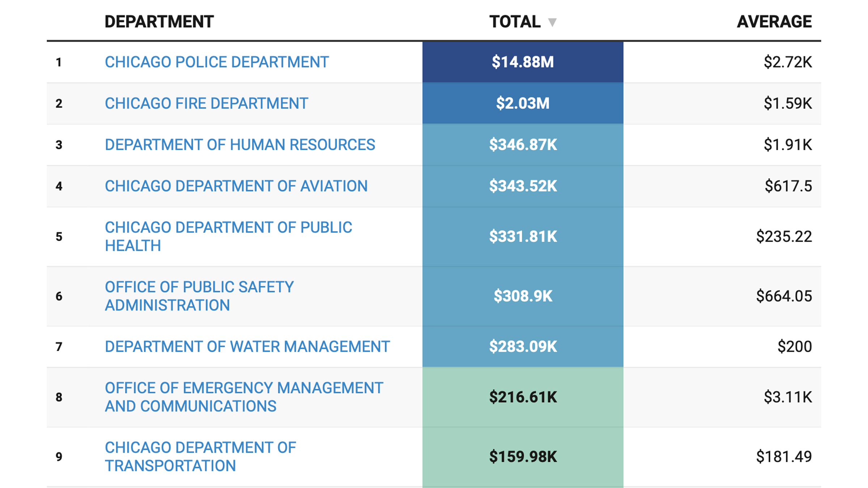Select the $14.88M total value bar
This screenshot has width=868, height=488.
point(523,62)
